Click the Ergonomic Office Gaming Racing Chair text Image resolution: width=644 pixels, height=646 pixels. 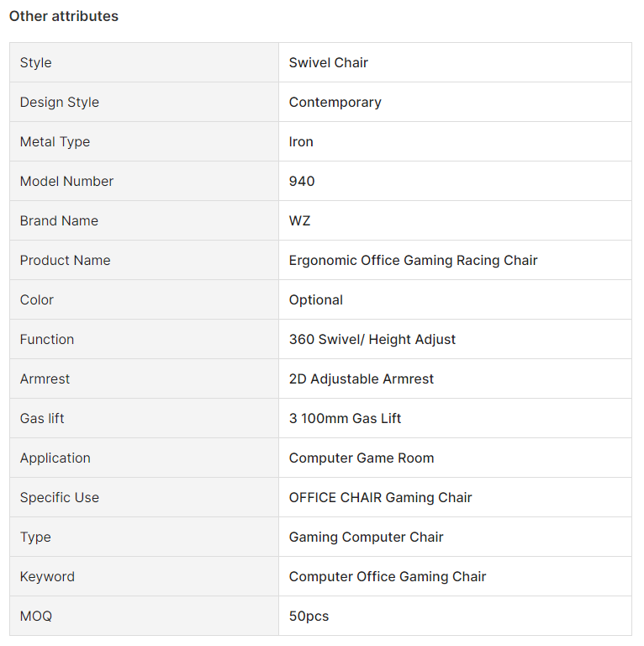coord(413,261)
